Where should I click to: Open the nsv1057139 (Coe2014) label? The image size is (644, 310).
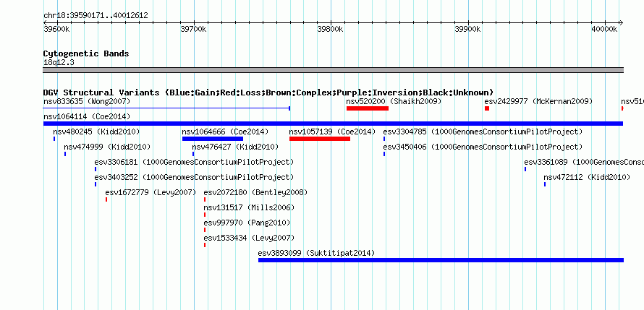click(332, 132)
